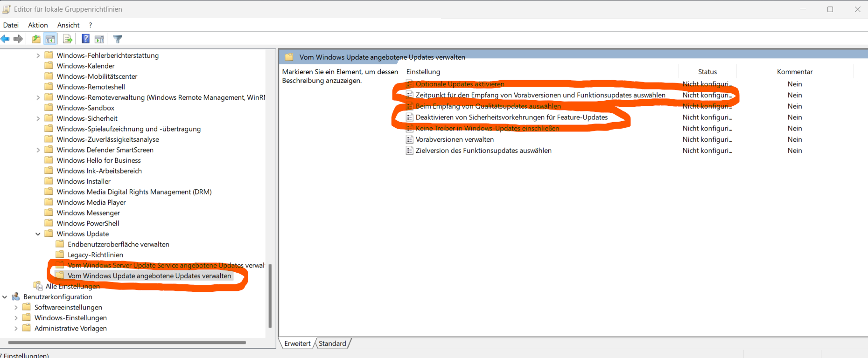Screen dimensions: 868x358
Task: Maximize the Gruppenrichtlinien editor window
Action: pyautogui.click(x=830, y=9)
